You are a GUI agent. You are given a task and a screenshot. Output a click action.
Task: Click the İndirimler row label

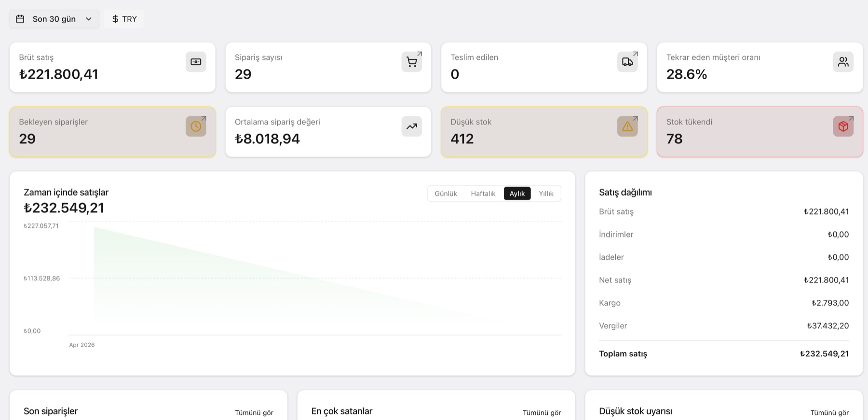pyautogui.click(x=616, y=235)
